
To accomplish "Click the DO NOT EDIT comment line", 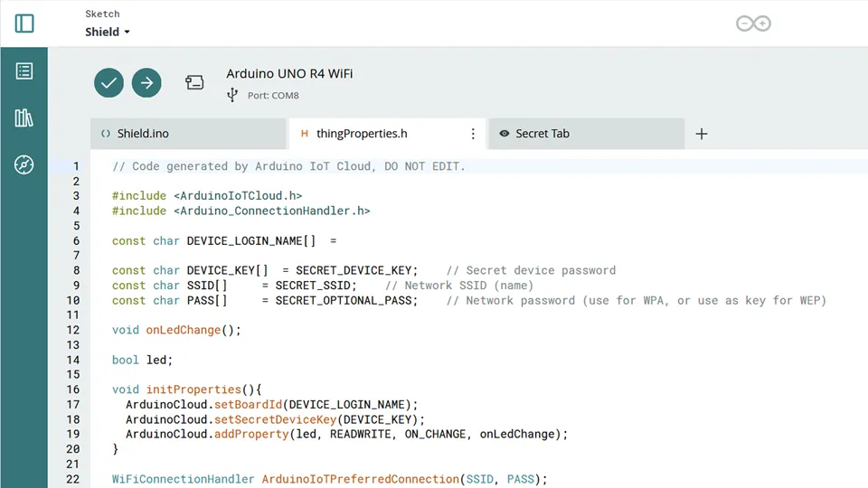I will pos(289,166).
